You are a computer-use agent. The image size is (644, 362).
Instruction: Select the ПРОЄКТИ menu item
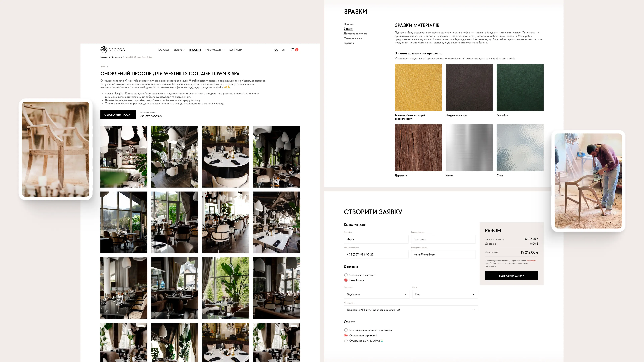(x=195, y=50)
